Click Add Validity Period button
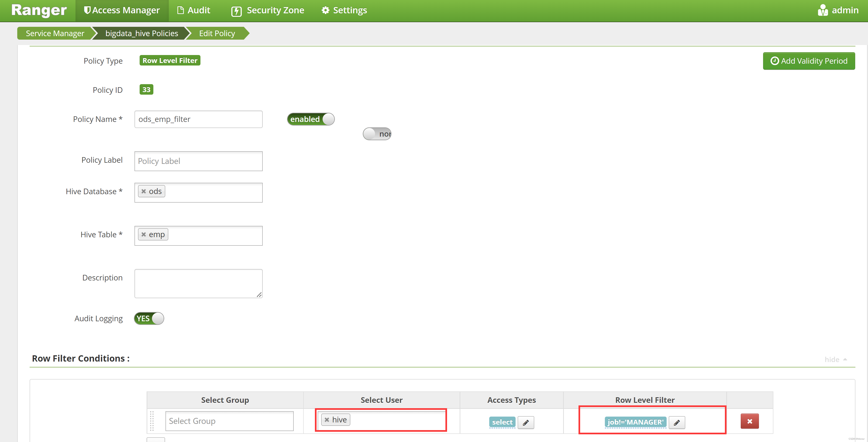The height and width of the screenshot is (442, 868). tap(808, 61)
